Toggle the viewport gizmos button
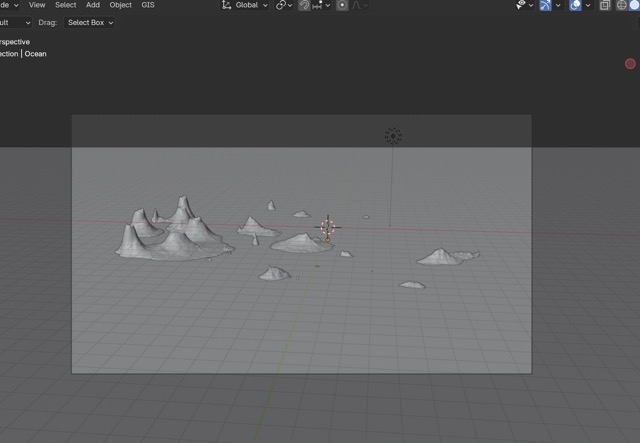Screen dimensions: 640x443 [x=546, y=5]
